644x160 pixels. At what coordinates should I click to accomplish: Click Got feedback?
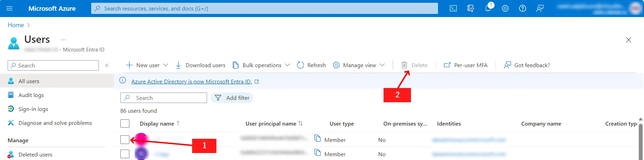(x=527, y=65)
